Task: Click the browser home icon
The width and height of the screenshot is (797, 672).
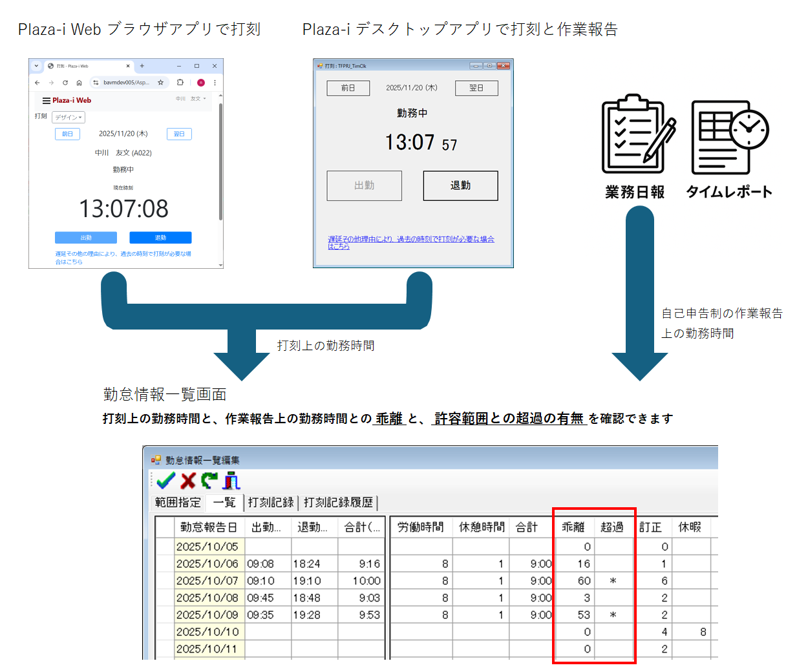Action: click(x=80, y=82)
